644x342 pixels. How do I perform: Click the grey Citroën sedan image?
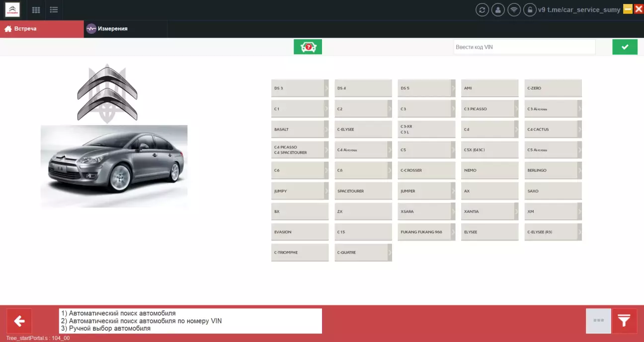point(114,166)
